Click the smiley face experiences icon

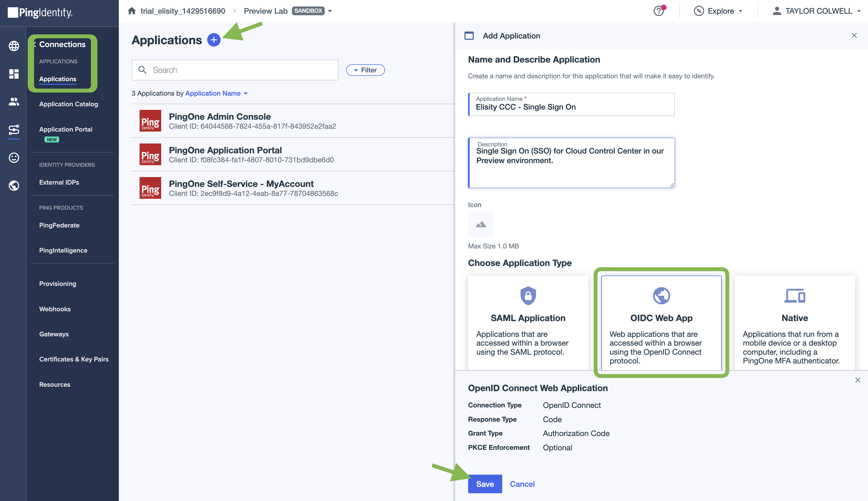[14, 158]
